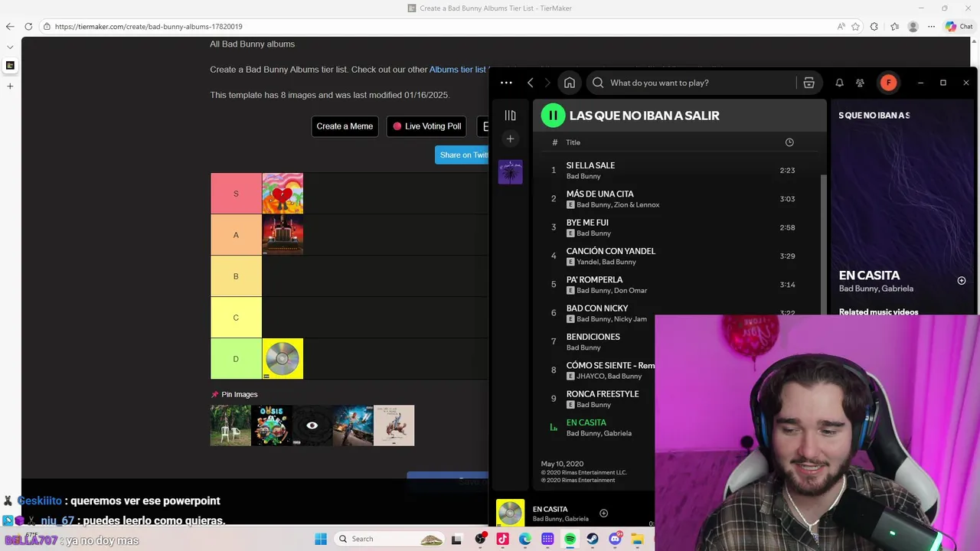Open Edge settings and more menu
The width and height of the screenshot is (980, 551).
(x=931, y=26)
